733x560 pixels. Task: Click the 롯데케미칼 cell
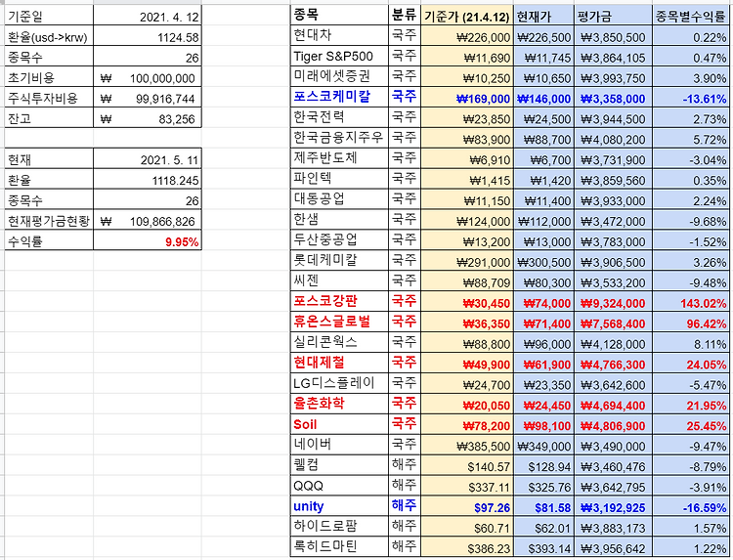tap(339, 261)
